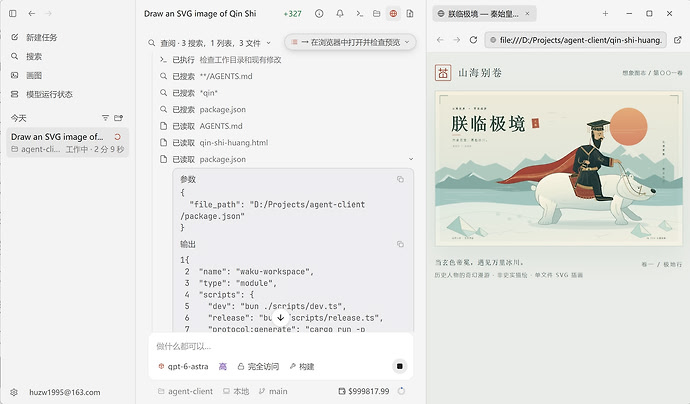
Task: Collapse the 已读取 package.json details chevron
Action: pos(411,159)
